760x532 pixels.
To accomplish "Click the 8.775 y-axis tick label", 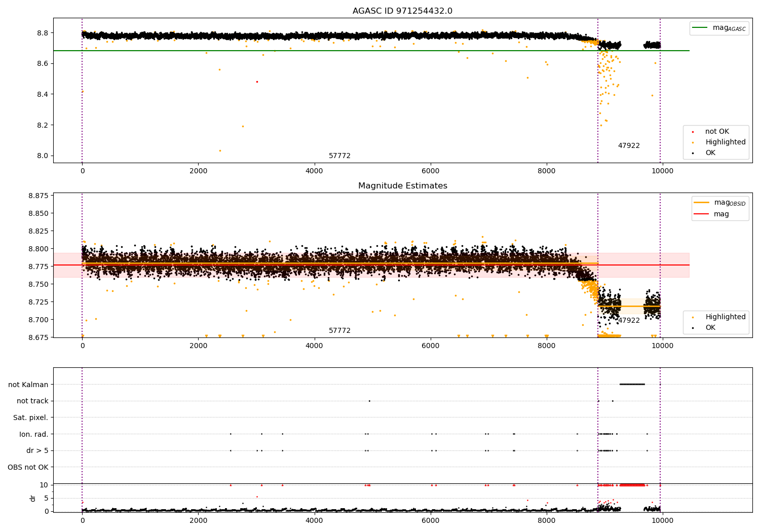I will [x=39, y=267].
